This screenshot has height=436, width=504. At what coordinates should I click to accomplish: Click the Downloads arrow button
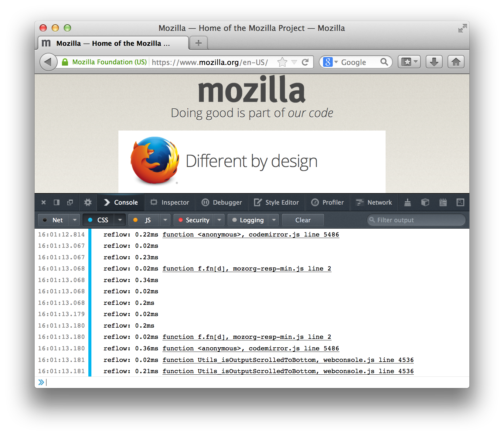point(434,62)
